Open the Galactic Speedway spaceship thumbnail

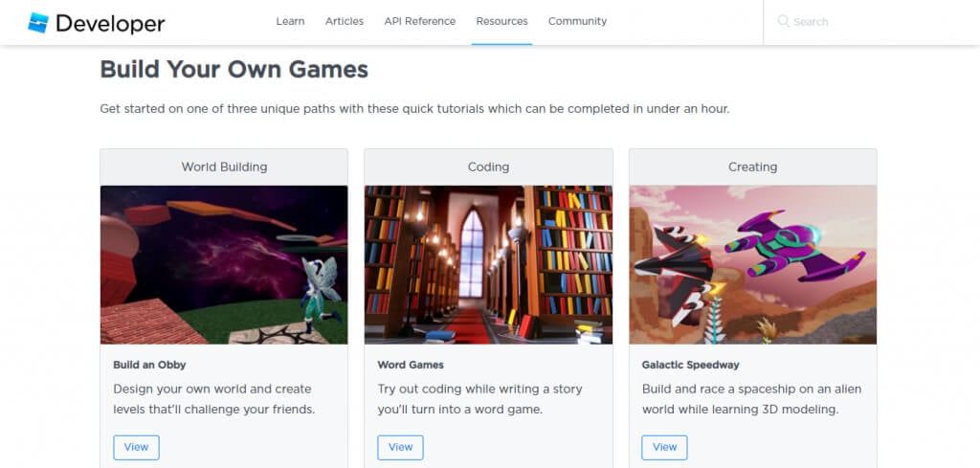(752, 264)
